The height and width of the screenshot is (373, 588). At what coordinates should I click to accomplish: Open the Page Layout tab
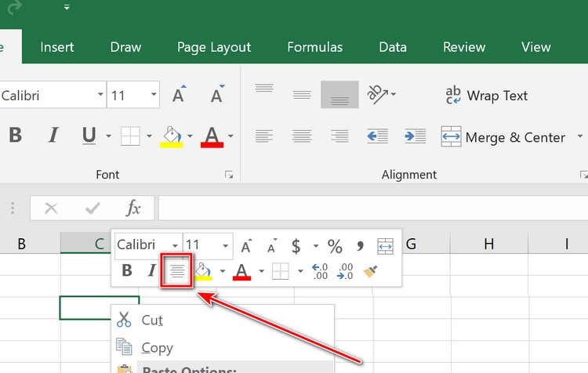click(214, 48)
